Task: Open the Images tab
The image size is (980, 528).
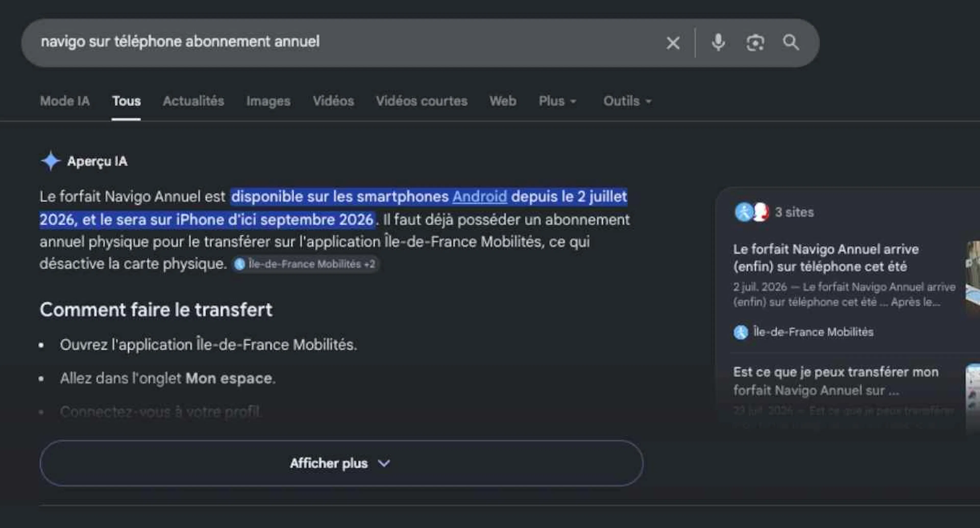Action: pos(268,101)
